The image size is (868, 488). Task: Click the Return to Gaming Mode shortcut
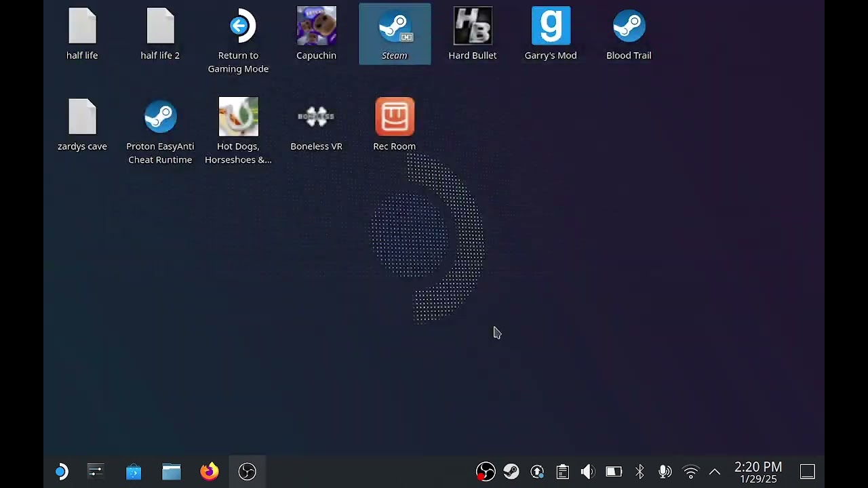[x=238, y=41]
